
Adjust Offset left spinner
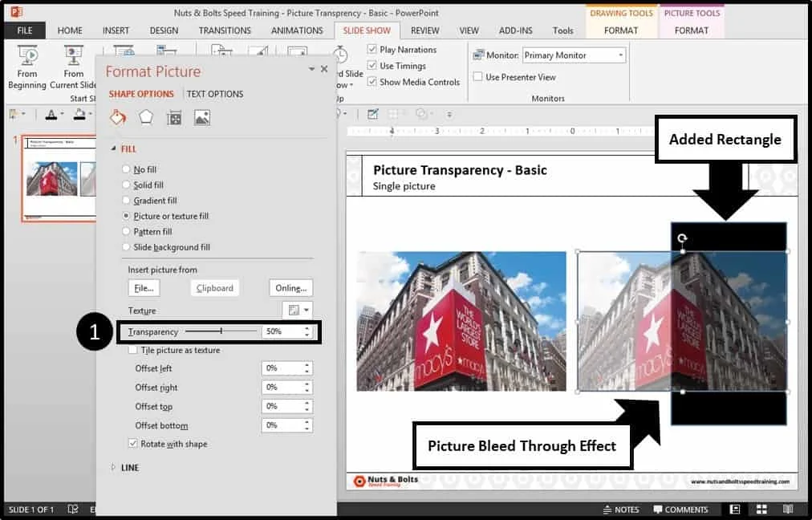point(307,368)
